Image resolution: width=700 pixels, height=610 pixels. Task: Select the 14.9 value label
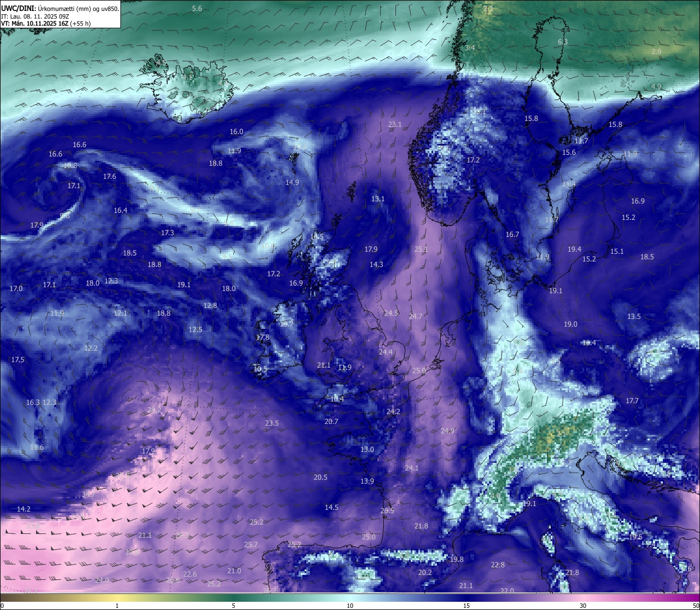[292, 183]
